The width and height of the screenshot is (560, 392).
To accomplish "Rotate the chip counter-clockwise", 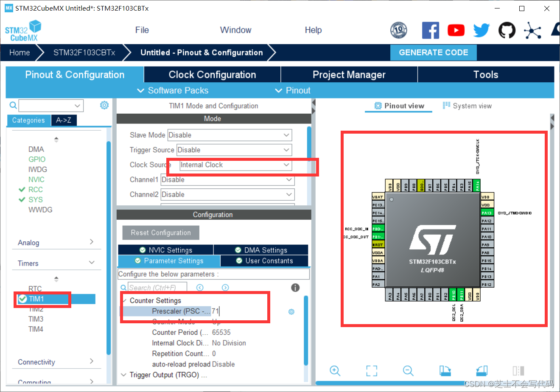I will click(x=482, y=371).
